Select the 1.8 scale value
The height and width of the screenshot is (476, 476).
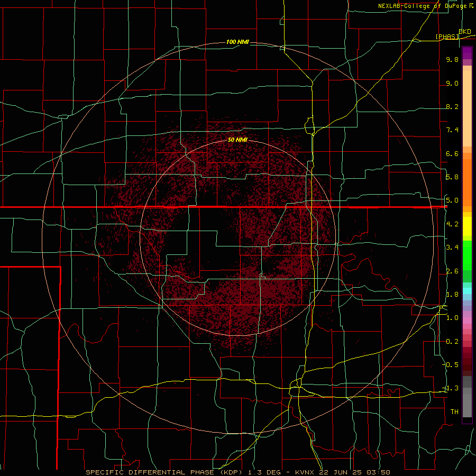(452, 295)
